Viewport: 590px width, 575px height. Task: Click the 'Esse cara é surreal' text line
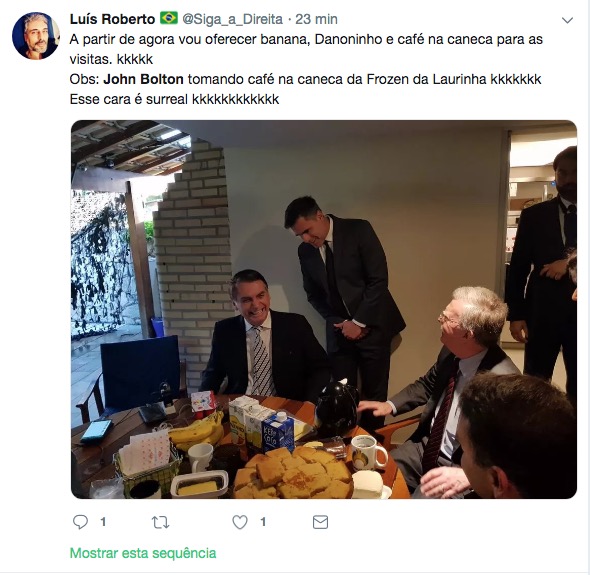click(x=174, y=99)
